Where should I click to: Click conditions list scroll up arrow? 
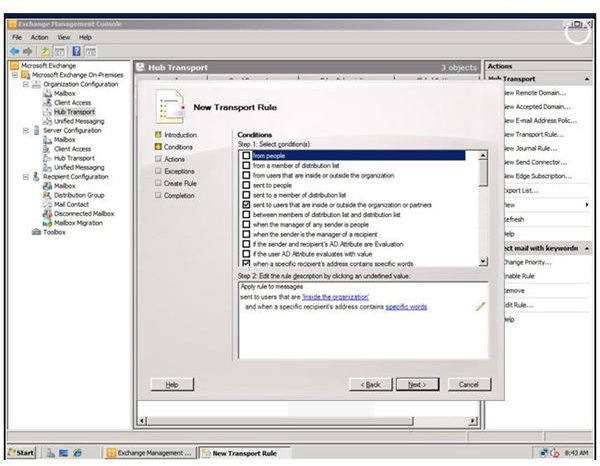coord(483,155)
